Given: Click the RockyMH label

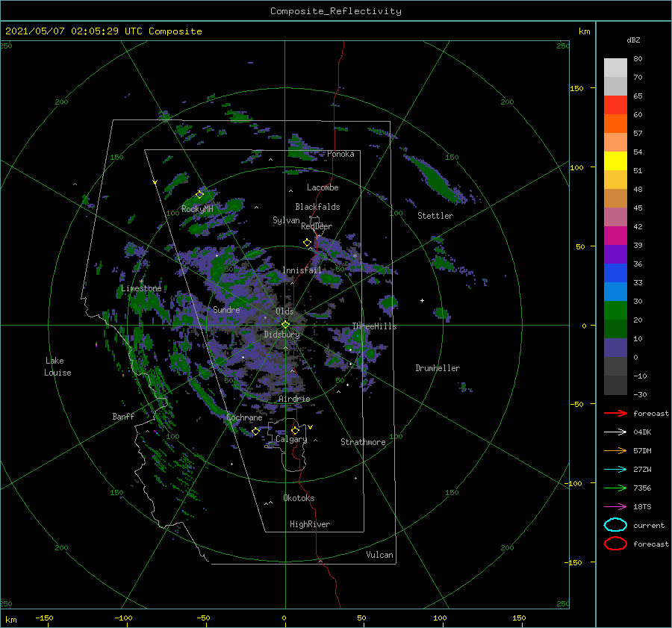Looking at the screenshot, I should click(197, 209).
